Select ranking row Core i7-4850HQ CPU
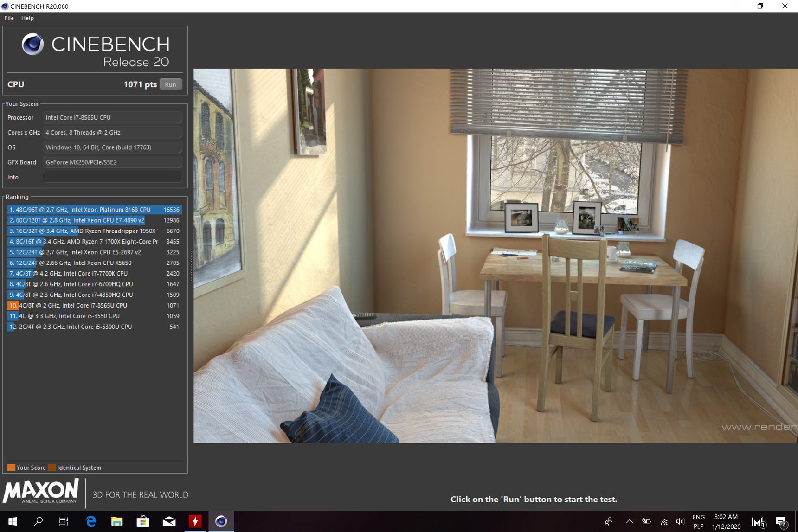798x532 pixels. [x=94, y=295]
